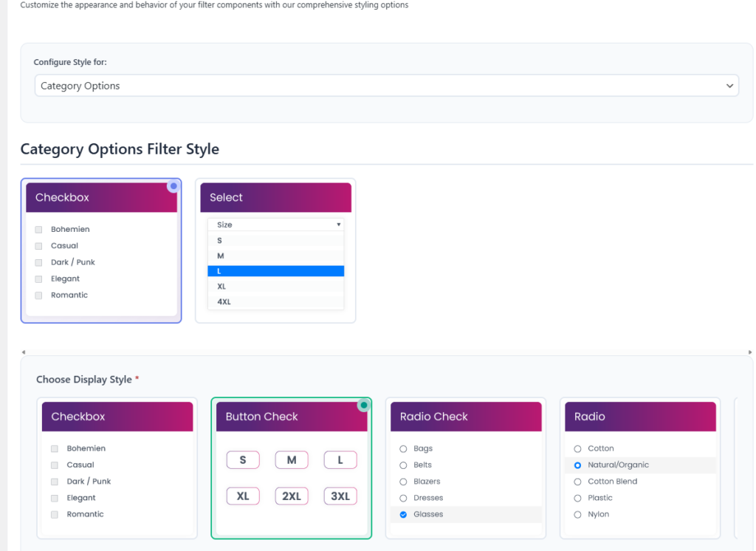756x551 pixels.
Task: Select the Checkbox filter style card
Action: click(101, 251)
